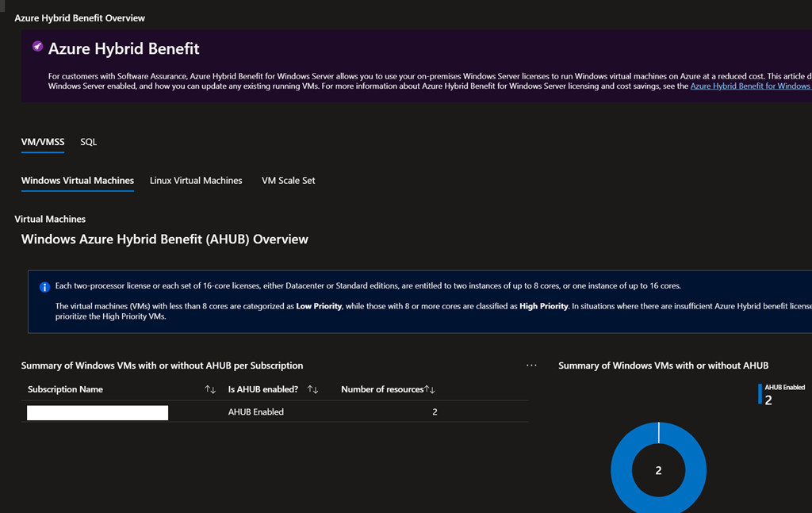Click the Virtual Machines section label

pyautogui.click(x=50, y=219)
